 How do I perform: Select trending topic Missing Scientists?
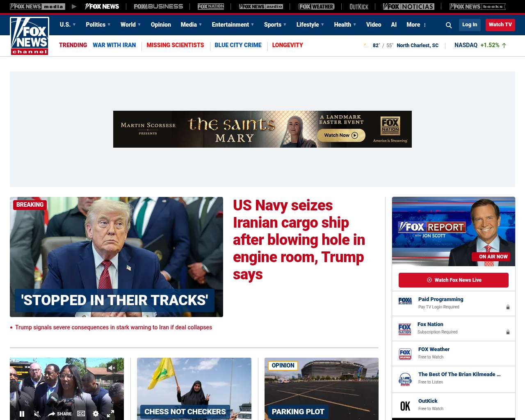pyautogui.click(x=175, y=45)
